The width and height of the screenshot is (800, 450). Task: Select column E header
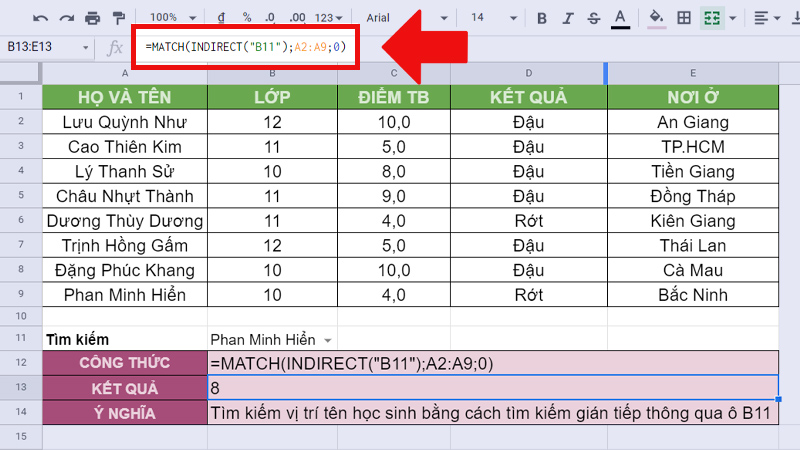point(693,73)
